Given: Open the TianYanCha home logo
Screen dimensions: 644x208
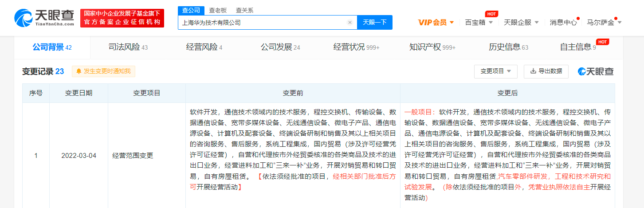Looking at the screenshot, I should [x=44, y=18].
